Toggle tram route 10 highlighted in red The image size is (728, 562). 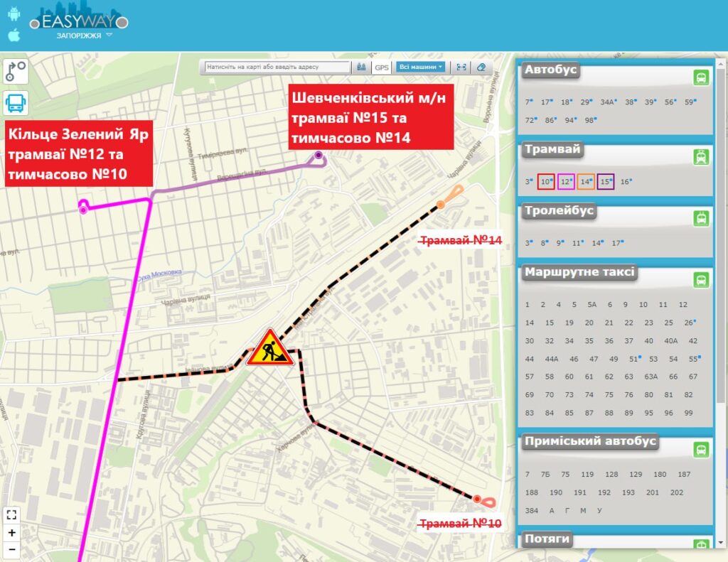[x=546, y=182]
